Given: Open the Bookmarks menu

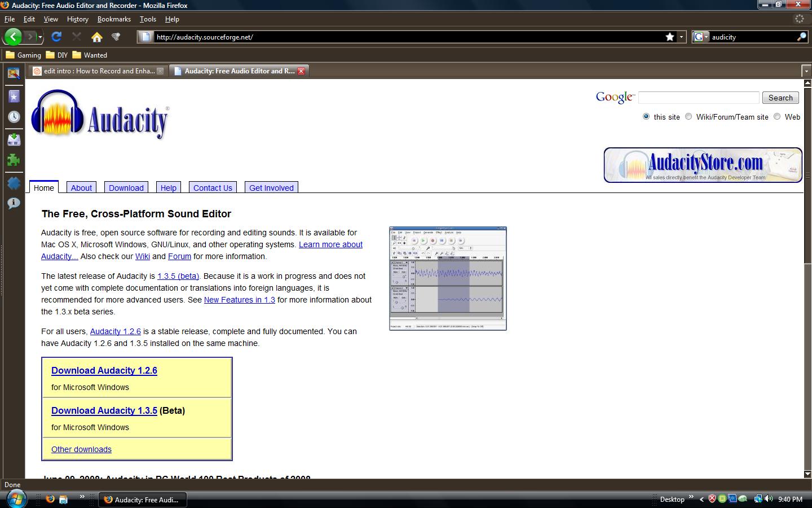Looking at the screenshot, I should [114, 19].
